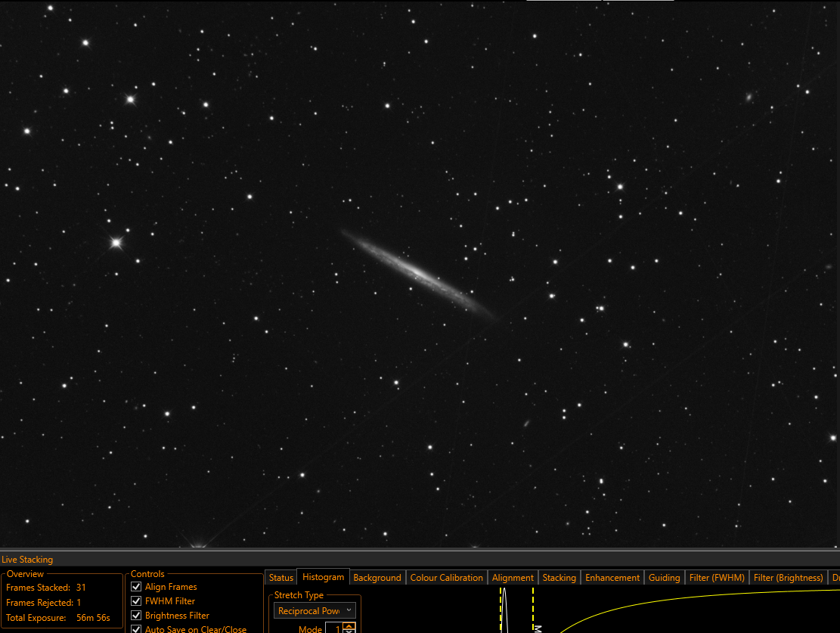
Task: Switch to the Status tab
Action: tap(281, 577)
